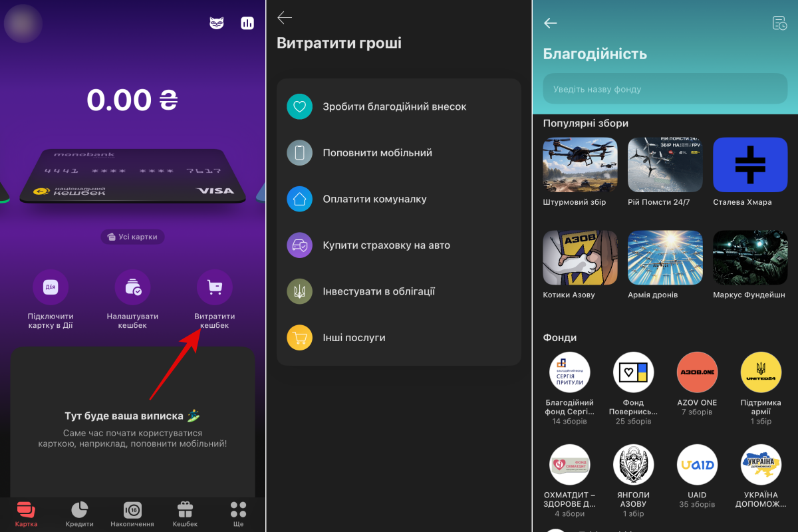Open the UNITED24 Підтримка армії fund
The width and height of the screenshot is (798, 532).
coord(761,373)
